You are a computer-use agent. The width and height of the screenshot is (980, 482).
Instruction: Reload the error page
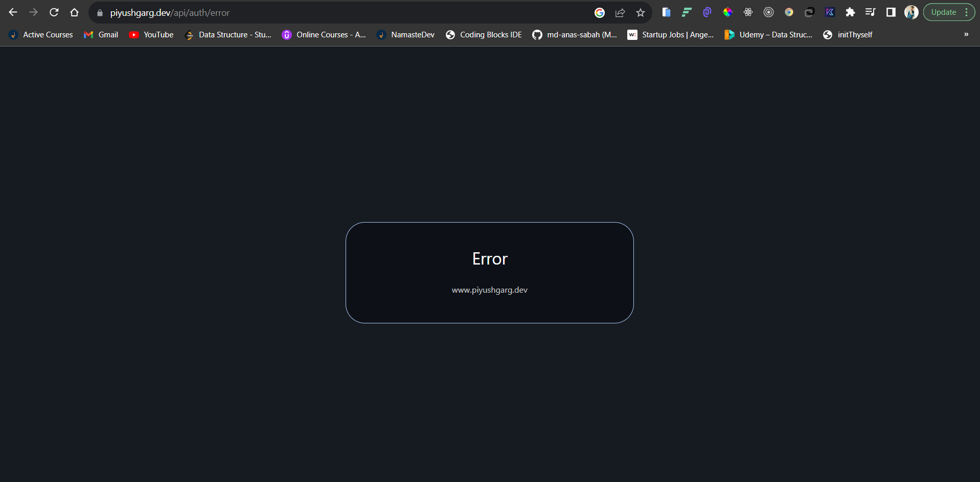pos(54,12)
